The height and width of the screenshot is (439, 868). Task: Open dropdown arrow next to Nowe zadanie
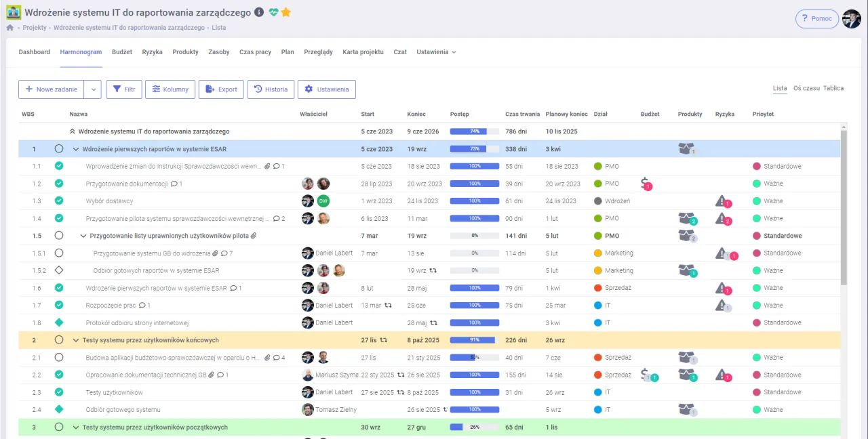pos(94,89)
